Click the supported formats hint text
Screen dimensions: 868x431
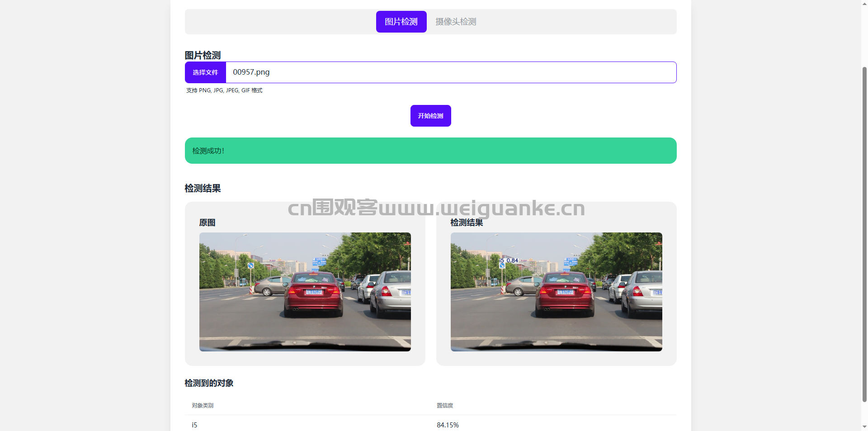(224, 90)
